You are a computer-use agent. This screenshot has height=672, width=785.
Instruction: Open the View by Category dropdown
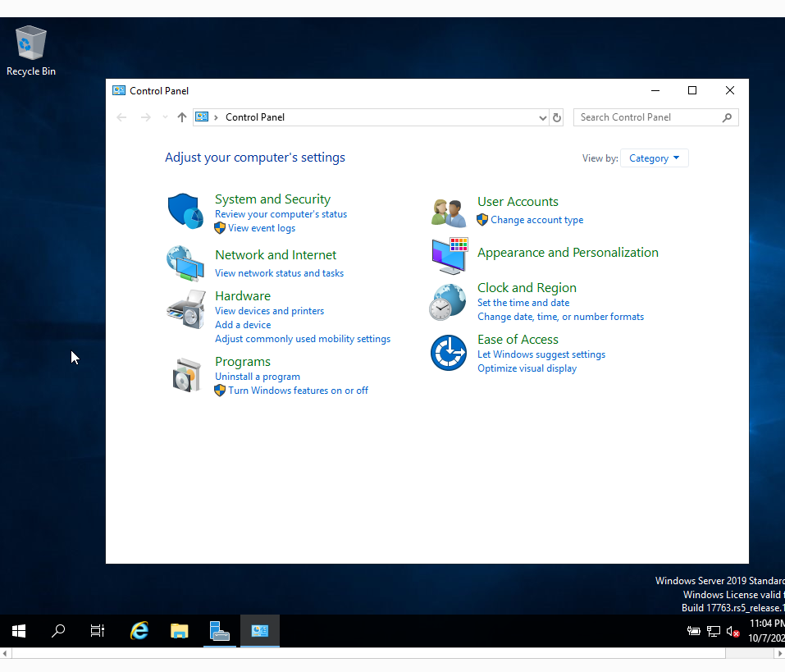point(654,158)
